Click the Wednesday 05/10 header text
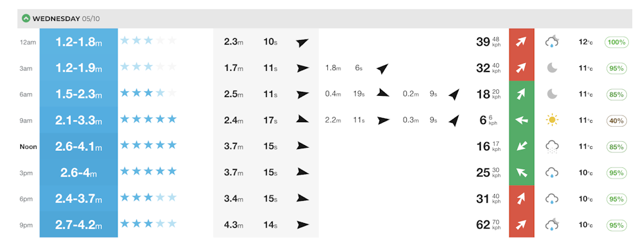644x252 pixels. (66, 18)
